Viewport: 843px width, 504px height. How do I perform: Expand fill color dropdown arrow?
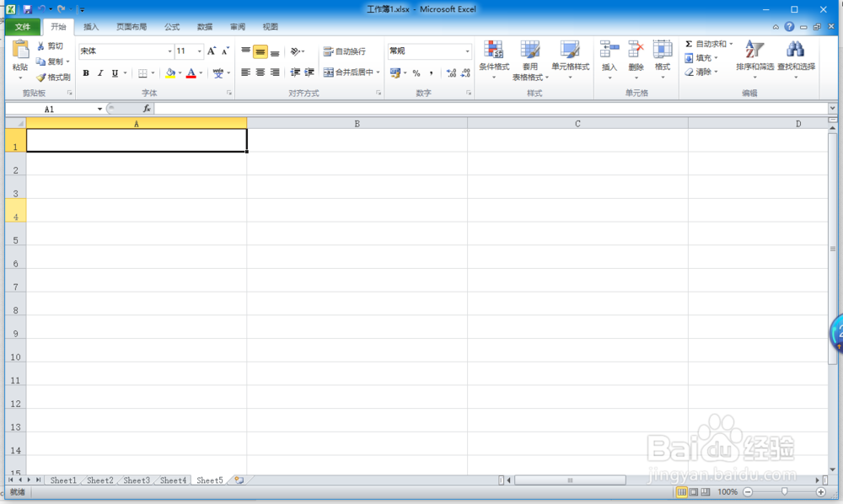coord(180,73)
